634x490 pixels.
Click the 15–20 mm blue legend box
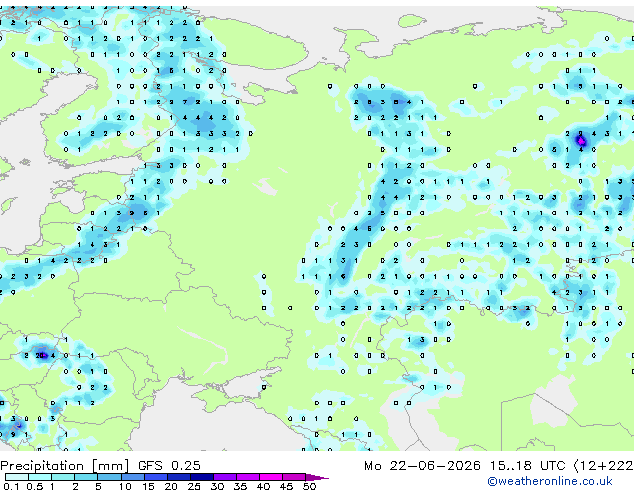click(x=155, y=477)
